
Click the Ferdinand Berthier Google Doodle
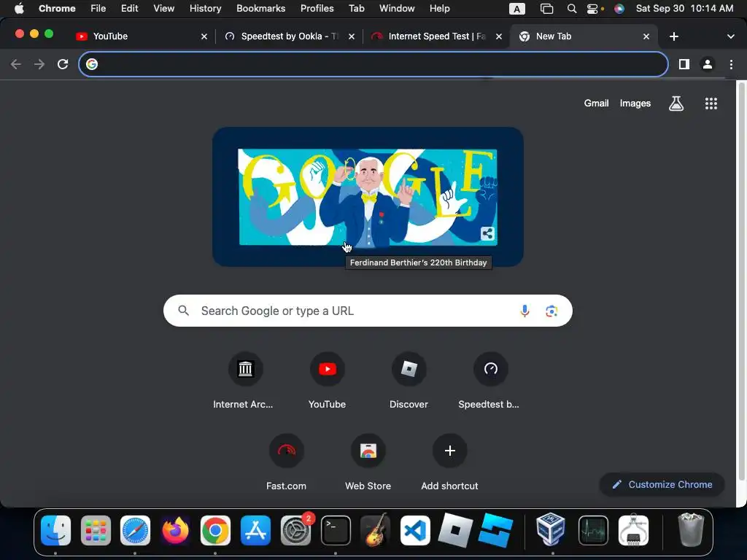coord(368,197)
